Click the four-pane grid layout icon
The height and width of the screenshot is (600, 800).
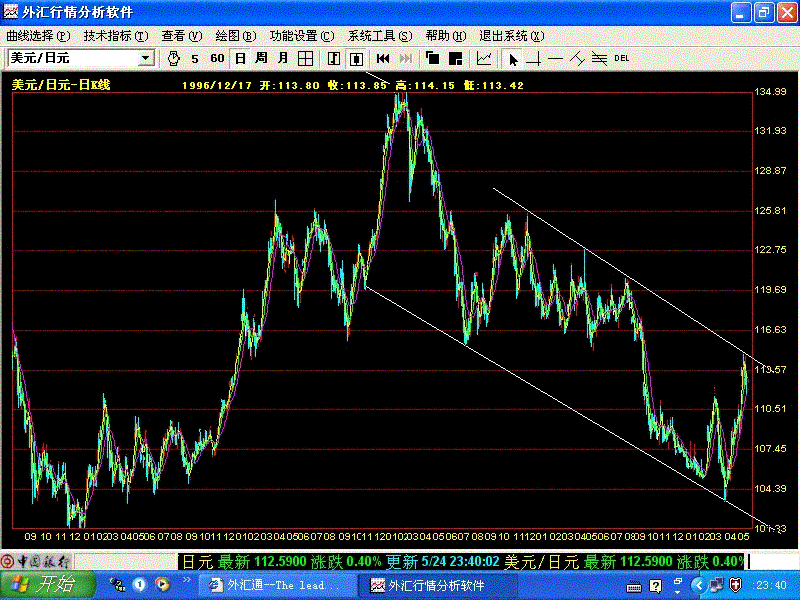click(305, 59)
